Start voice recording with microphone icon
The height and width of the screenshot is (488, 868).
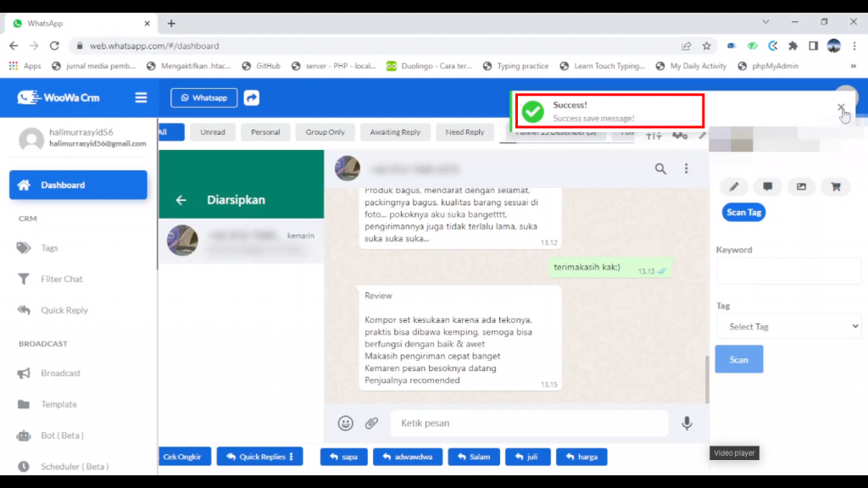(x=687, y=423)
